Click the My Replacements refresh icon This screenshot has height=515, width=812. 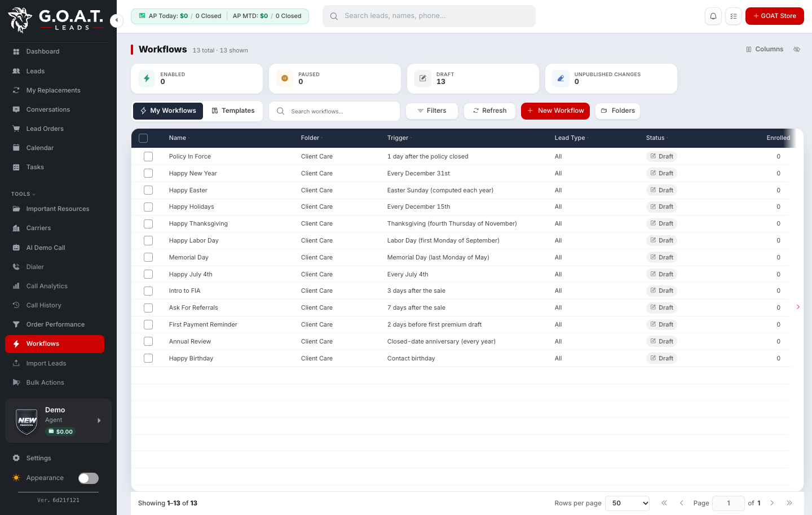(x=16, y=90)
